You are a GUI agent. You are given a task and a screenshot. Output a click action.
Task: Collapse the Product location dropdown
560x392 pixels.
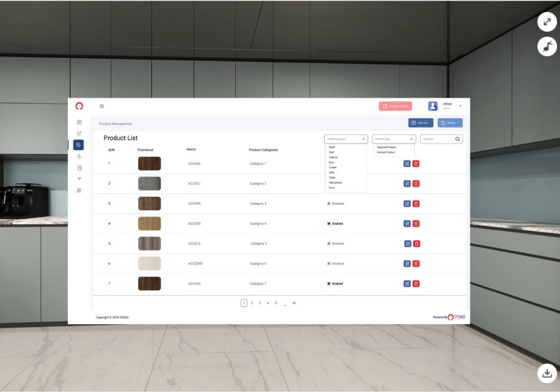tap(363, 138)
